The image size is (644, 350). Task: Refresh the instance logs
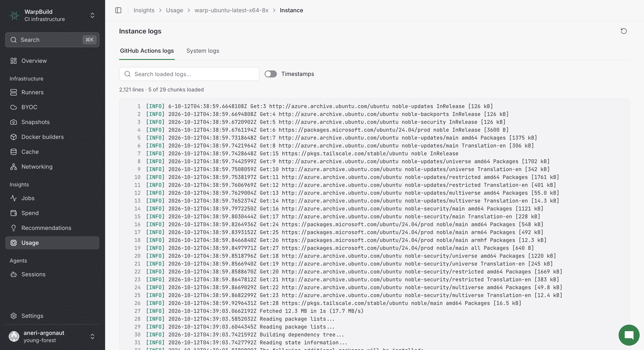click(x=623, y=31)
